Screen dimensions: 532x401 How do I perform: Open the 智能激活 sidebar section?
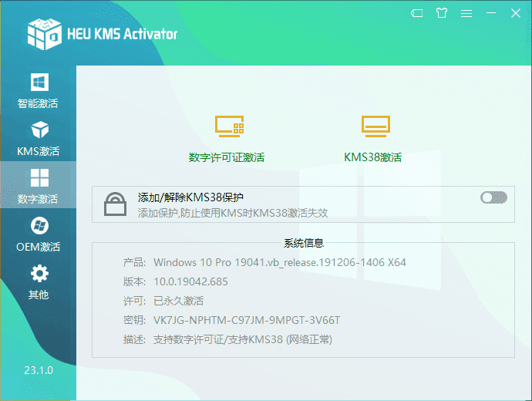pyautogui.click(x=38, y=90)
